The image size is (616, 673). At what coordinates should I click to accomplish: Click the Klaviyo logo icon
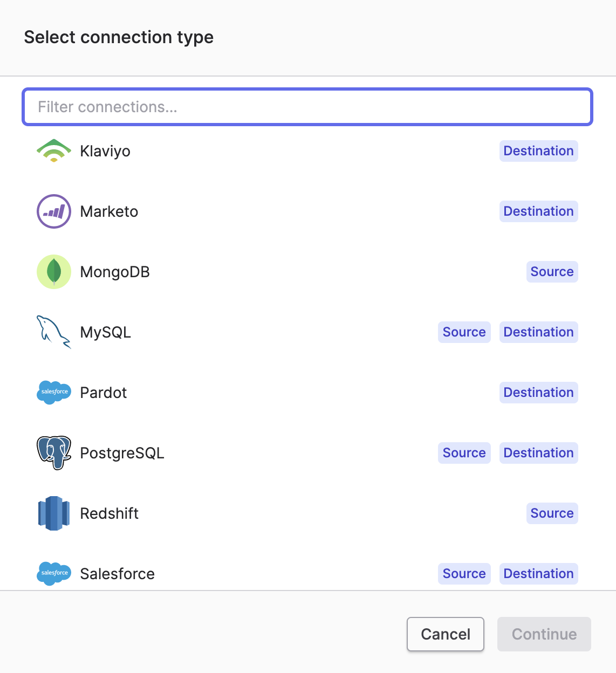click(54, 151)
